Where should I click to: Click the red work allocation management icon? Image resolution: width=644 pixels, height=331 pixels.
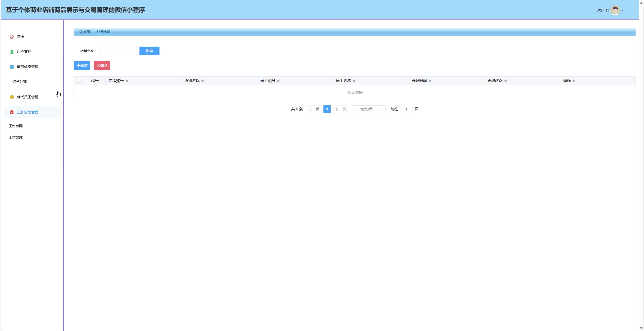coord(12,112)
